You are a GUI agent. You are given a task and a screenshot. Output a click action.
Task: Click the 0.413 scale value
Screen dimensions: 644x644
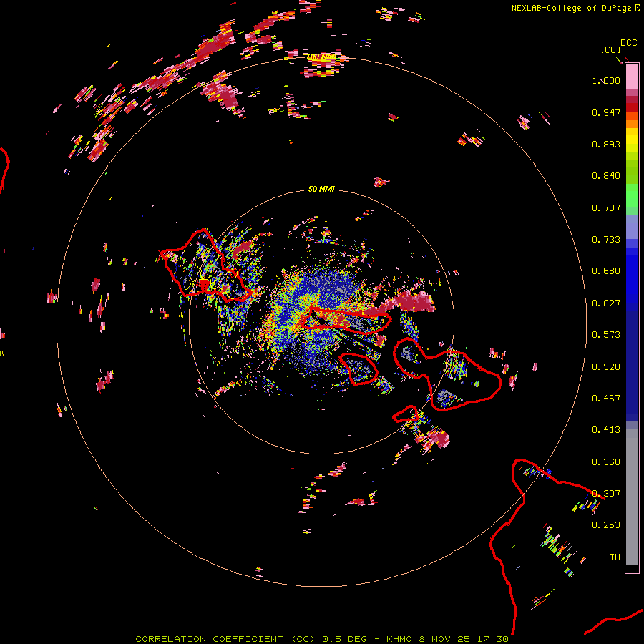(x=606, y=430)
